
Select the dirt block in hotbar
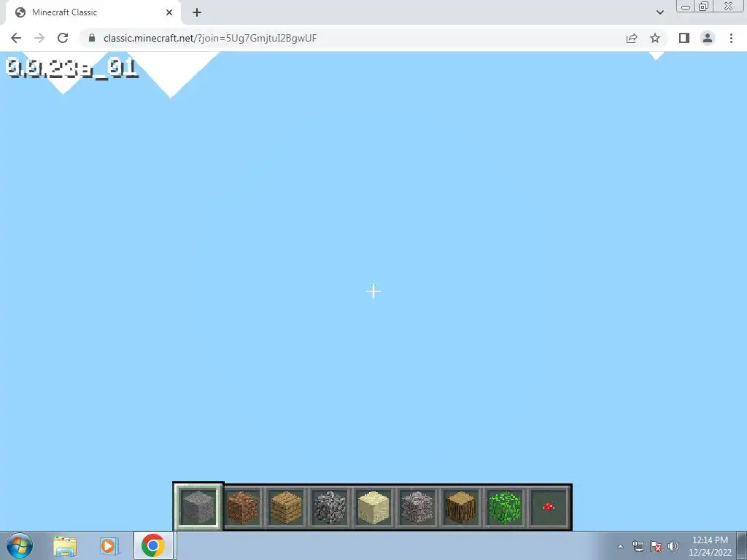coord(242,507)
